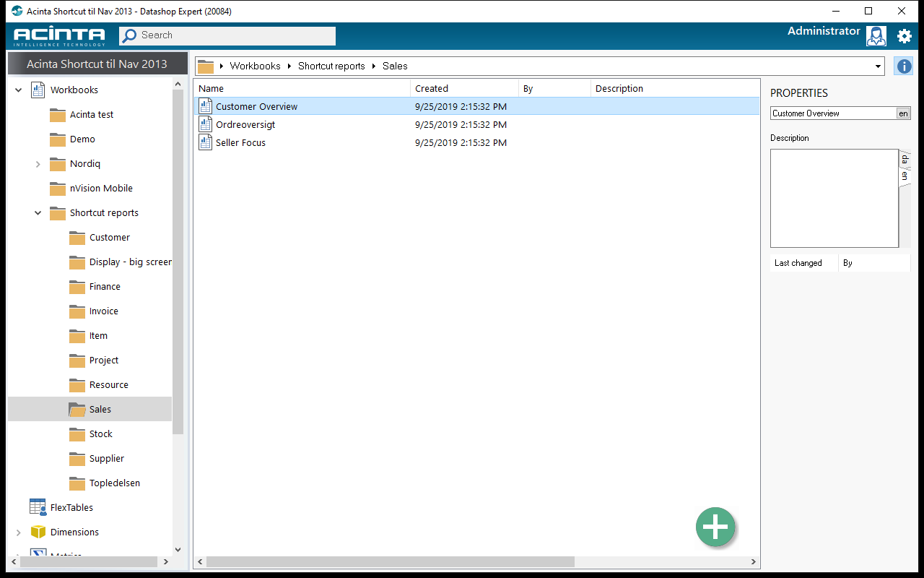Sort by the Name column header

pos(302,89)
